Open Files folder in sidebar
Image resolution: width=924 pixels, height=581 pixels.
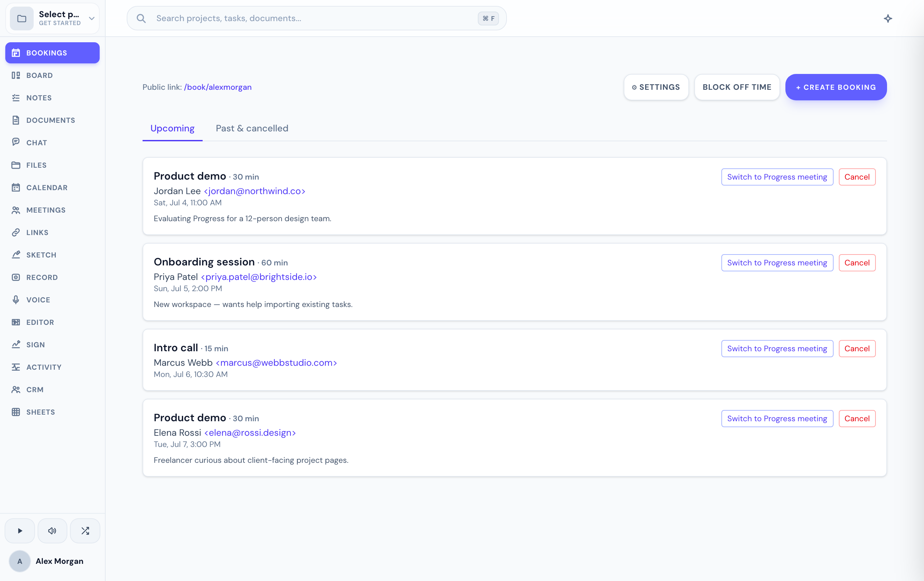pyautogui.click(x=52, y=165)
